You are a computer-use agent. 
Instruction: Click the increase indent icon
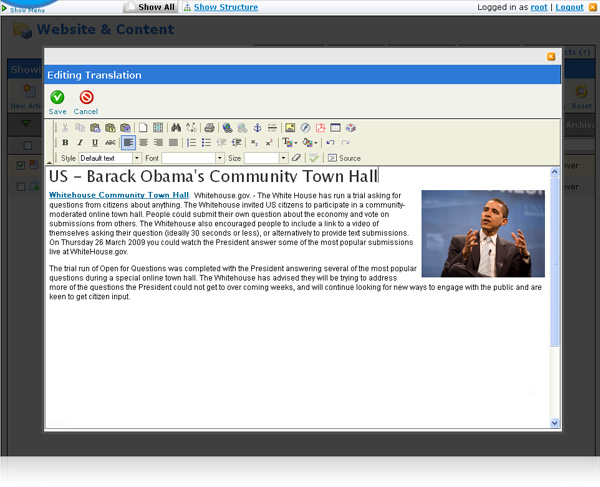[x=236, y=143]
